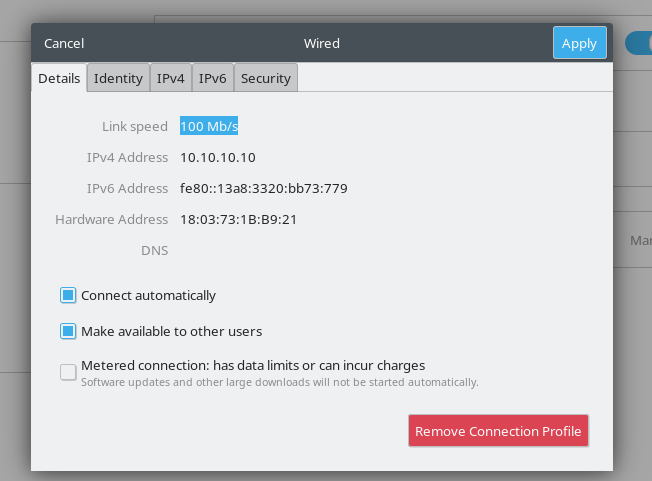This screenshot has width=652, height=481.
Task: Click the Link speed label
Action: coord(135,126)
